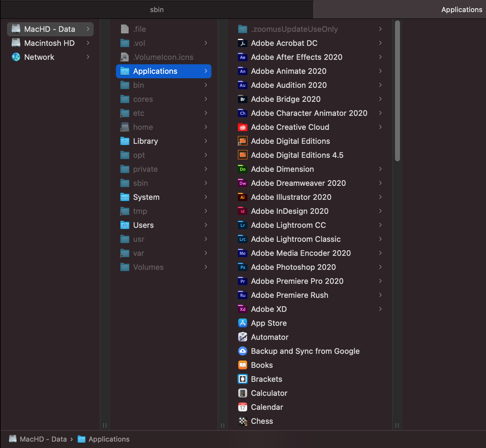The height and width of the screenshot is (448, 486).
Task: Click the applications column resize handle
Action: (397, 425)
